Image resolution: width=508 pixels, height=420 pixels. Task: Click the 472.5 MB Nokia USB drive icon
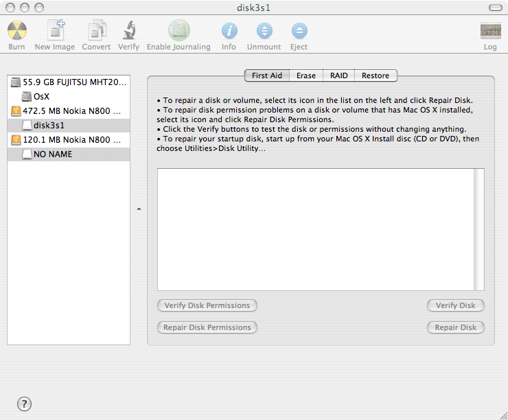(16, 111)
